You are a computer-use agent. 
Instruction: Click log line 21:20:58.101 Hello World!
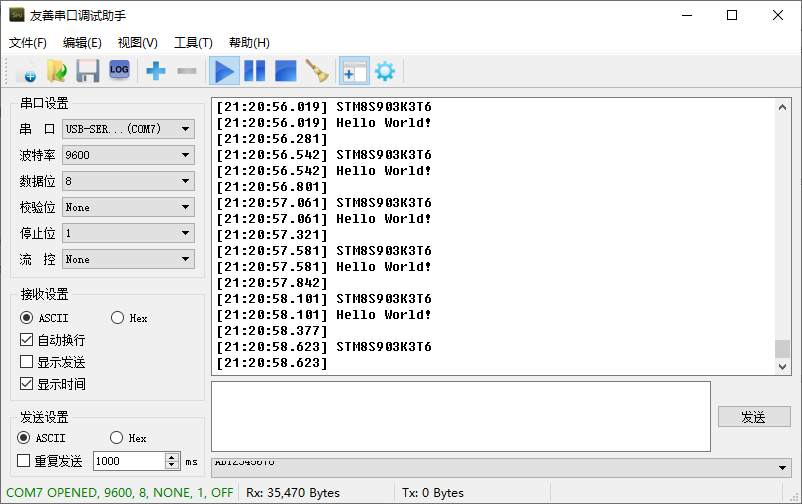324,315
